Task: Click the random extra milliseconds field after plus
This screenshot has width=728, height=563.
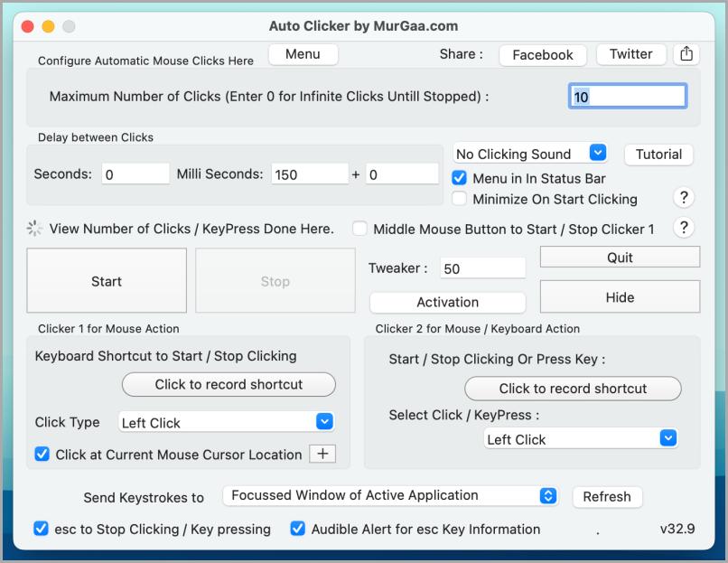Action: coord(402,174)
